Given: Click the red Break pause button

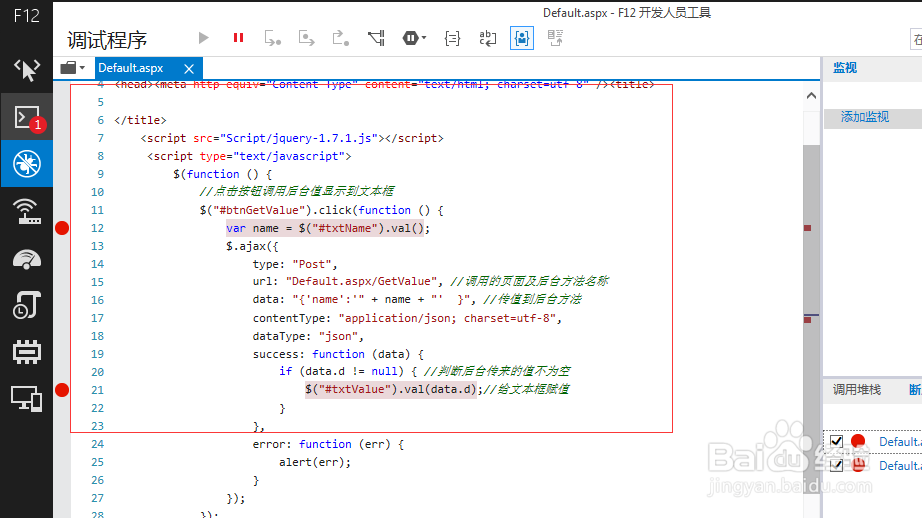Looking at the screenshot, I should pos(238,38).
